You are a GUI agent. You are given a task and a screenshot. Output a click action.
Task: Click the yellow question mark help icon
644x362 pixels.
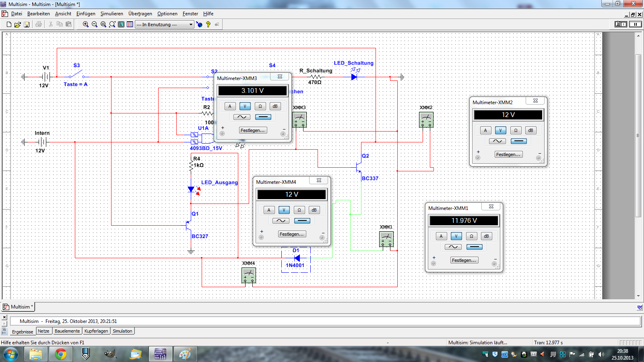coord(208,25)
